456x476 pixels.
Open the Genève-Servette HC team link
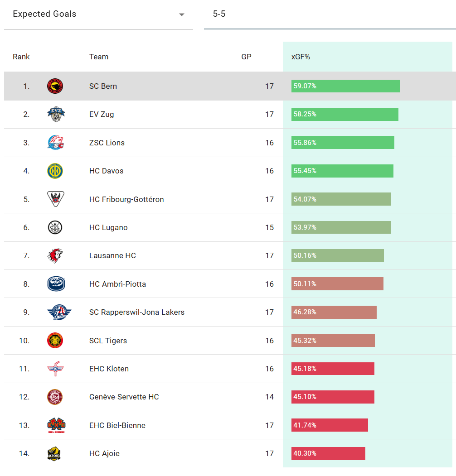[124, 397]
